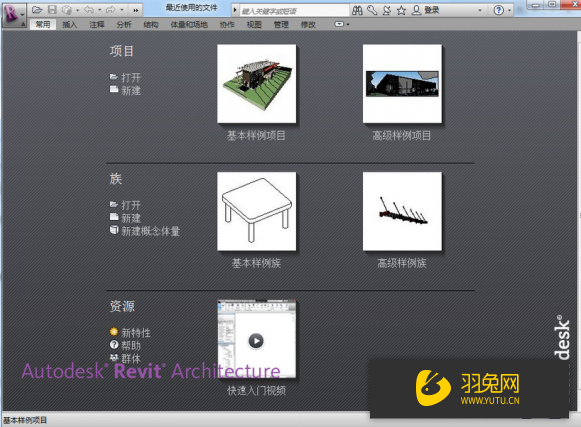Switch to the 修改 ribbon tab
The height and width of the screenshot is (427, 581).
[x=308, y=24]
